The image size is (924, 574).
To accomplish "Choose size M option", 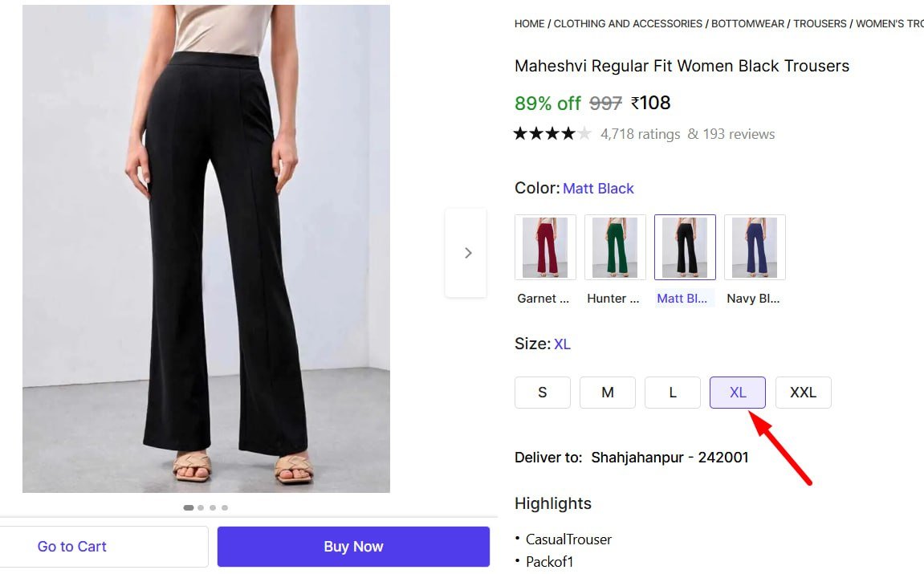I will pyautogui.click(x=608, y=393).
